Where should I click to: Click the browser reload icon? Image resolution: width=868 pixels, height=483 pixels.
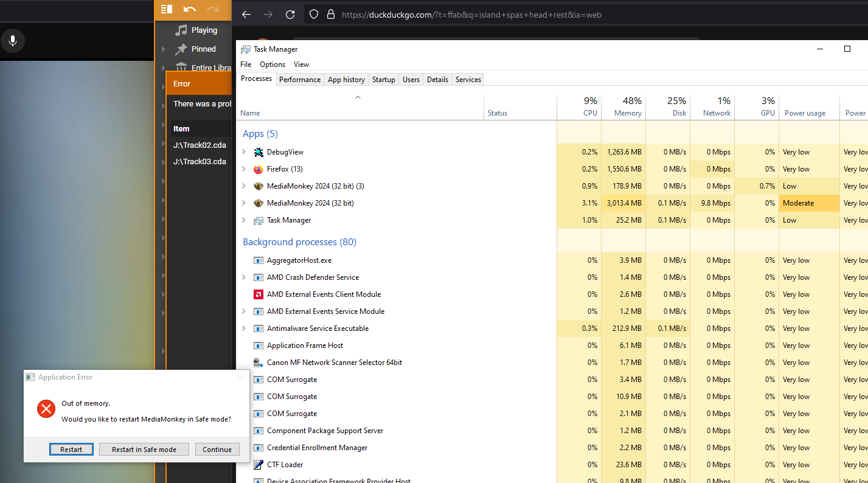[x=290, y=15]
